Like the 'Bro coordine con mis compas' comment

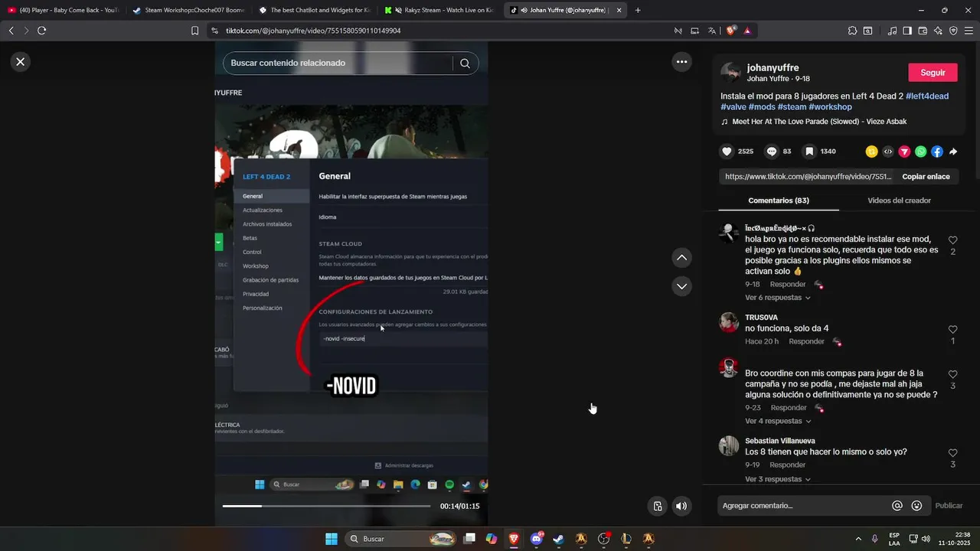click(x=952, y=375)
